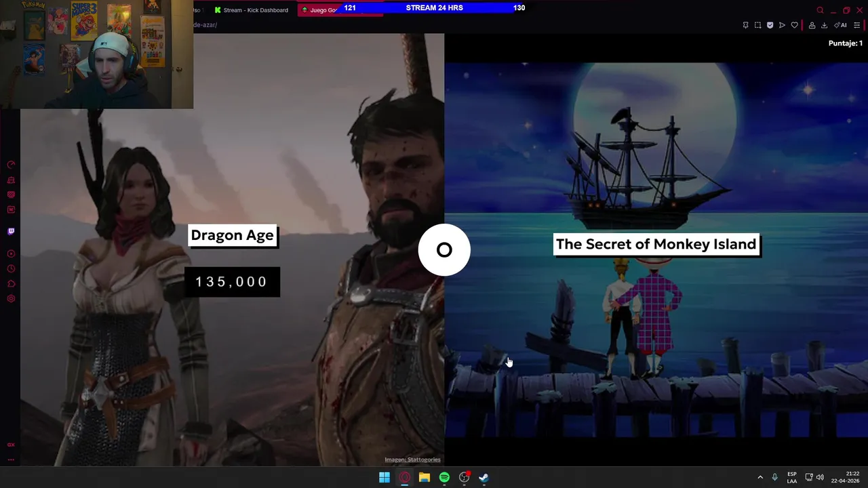Screen dimensions: 868x488
Task: Open Settings gear icon in sidebar
Action: pyautogui.click(x=11, y=299)
